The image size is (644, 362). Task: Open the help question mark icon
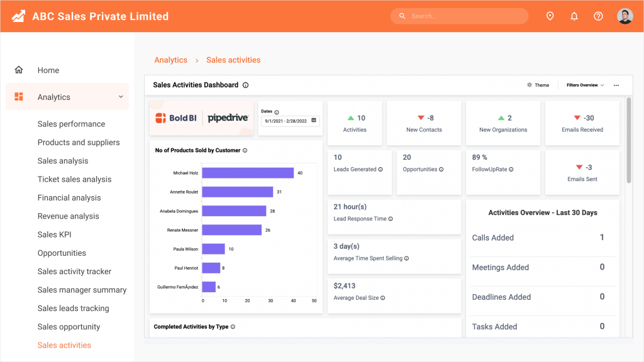coord(598,16)
